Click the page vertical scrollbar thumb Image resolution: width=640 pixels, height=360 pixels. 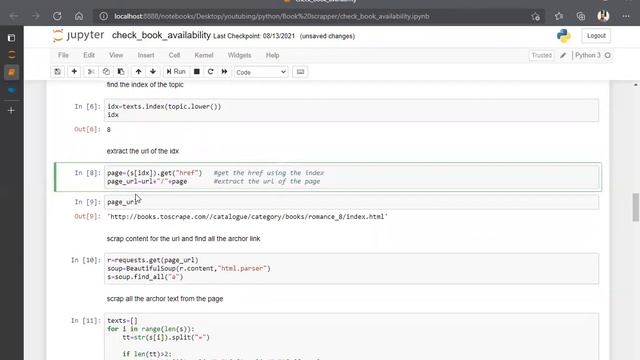pos(636,207)
